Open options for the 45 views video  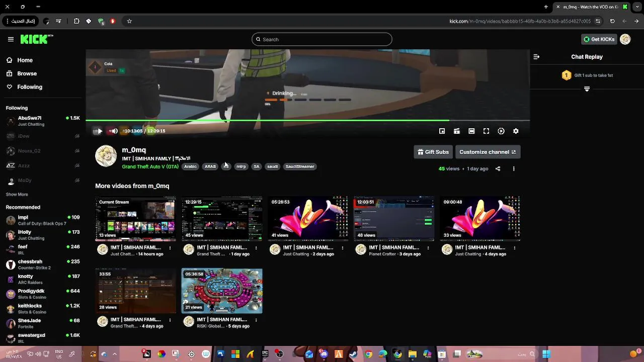coord(256,248)
